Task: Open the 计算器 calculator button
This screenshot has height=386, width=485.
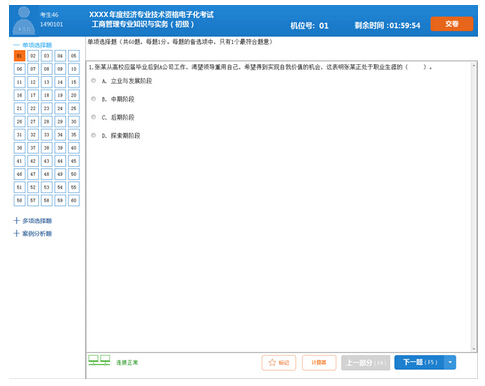Action: [x=319, y=362]
